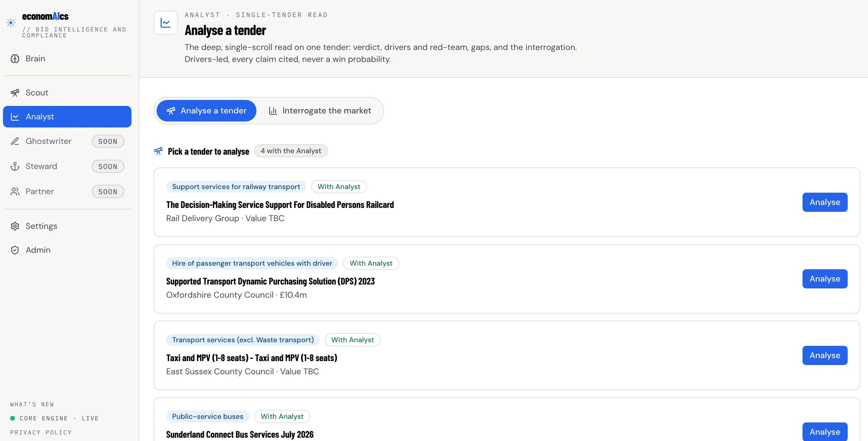The height and width of the screenshot is (441, 868).
Task: Click telescope icon in Analyse a tender tab
Action: 171,111
